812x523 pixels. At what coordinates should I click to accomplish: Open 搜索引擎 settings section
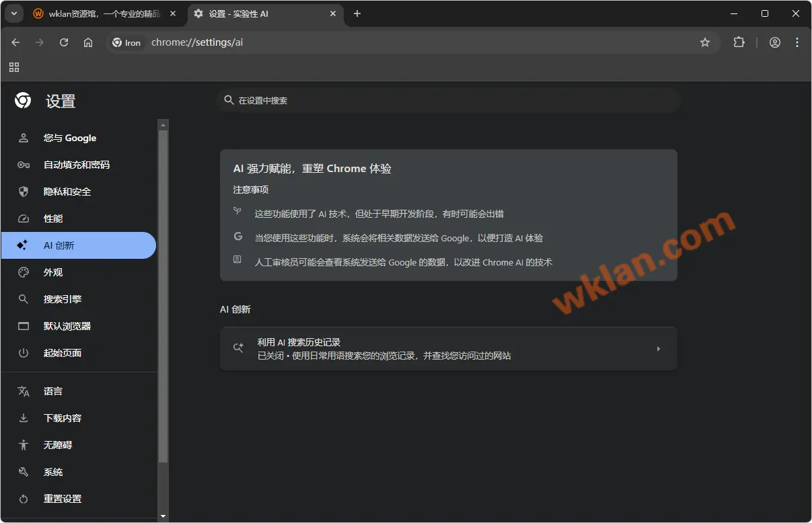pos(79,299)
